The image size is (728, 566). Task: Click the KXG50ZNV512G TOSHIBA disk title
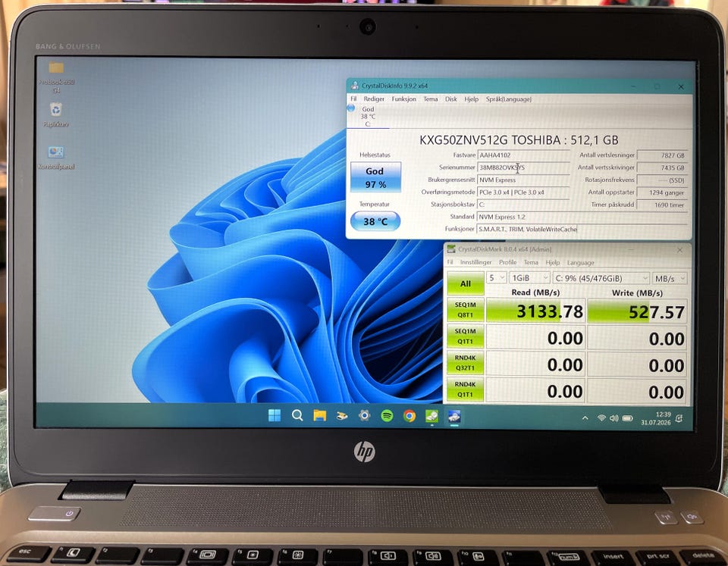519,140
